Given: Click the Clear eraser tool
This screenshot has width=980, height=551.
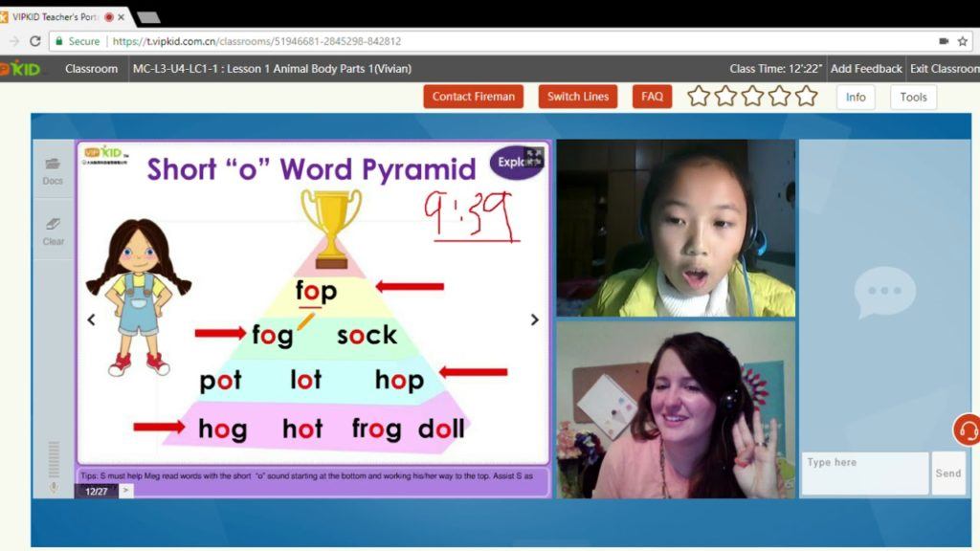Looking at the screenshot, I should pyautogui.click(x=53, y=226).
